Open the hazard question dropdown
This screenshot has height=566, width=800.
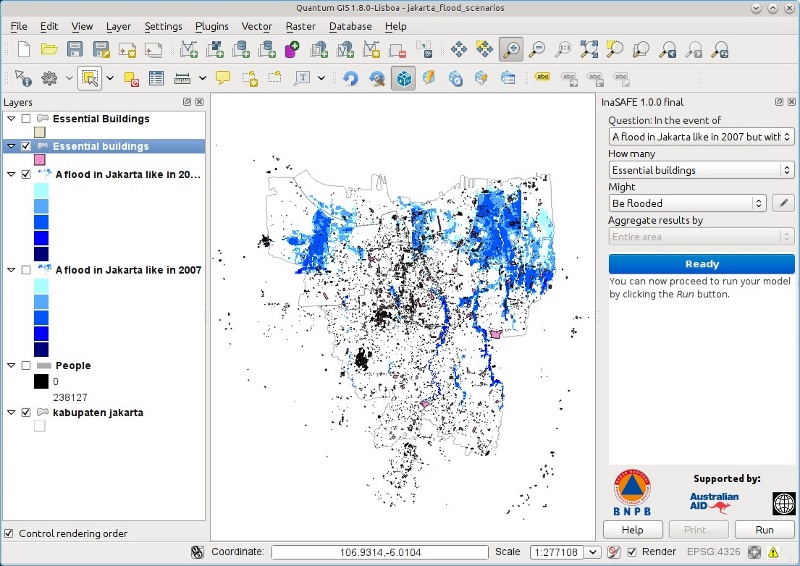702,137
